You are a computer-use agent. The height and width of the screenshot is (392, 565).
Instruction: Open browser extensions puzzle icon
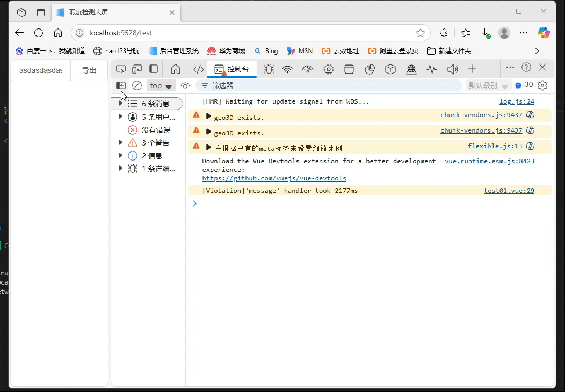(x=444, y=33)
